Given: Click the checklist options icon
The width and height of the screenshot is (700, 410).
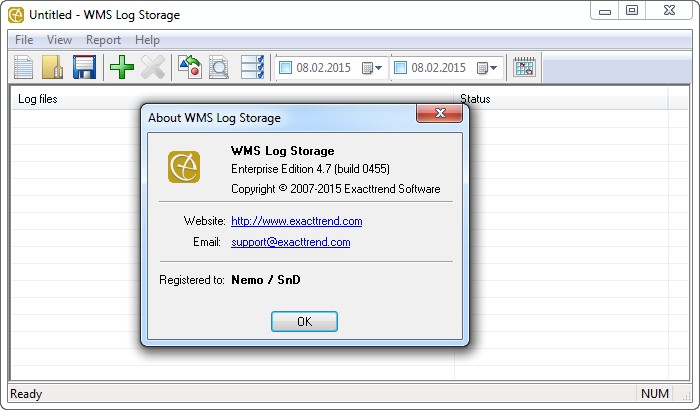Looking at the screenshot, I should point(252,67).
